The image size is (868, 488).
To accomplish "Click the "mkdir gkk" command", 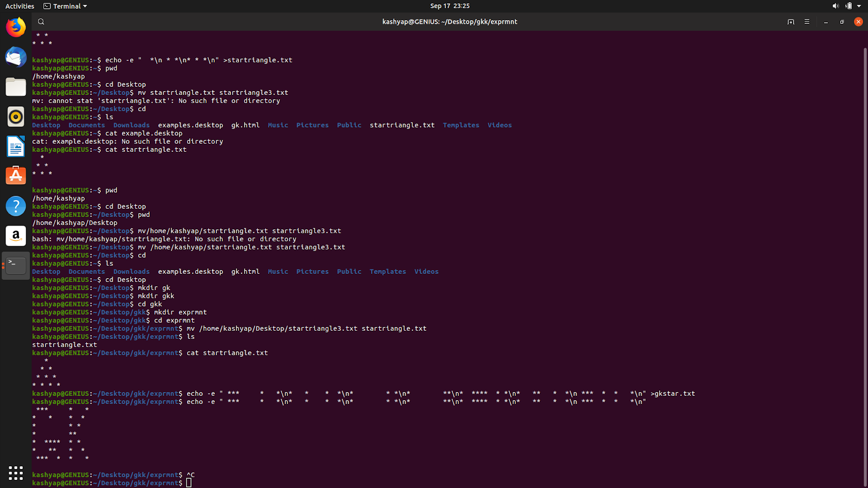I will coord(156,296).
